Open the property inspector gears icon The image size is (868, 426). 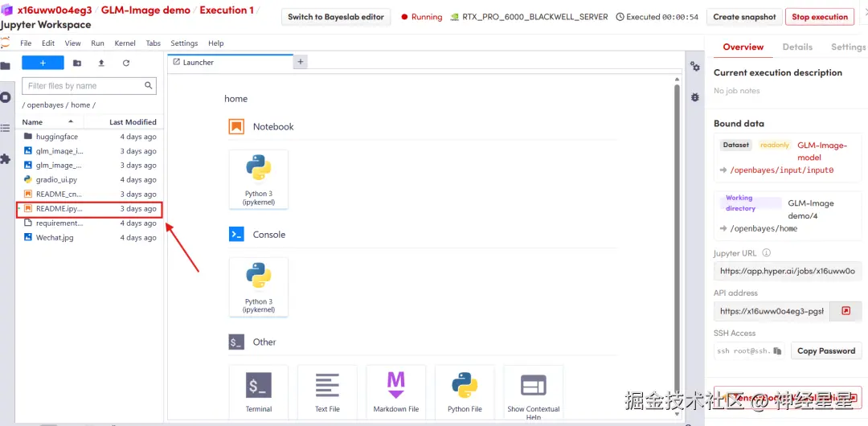(694, 67)
